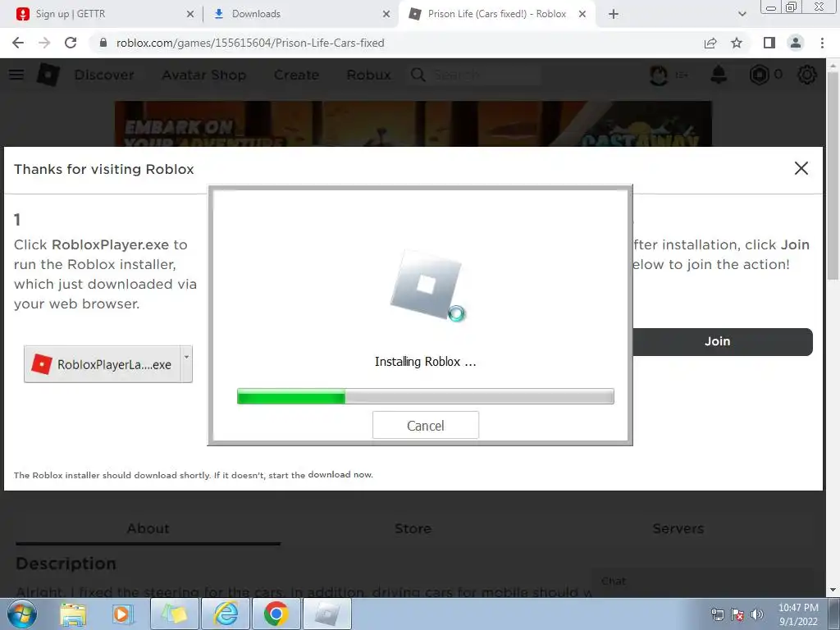Close the Downloads tab
This screenshot has width=840, height=630.
click(386, 14)
